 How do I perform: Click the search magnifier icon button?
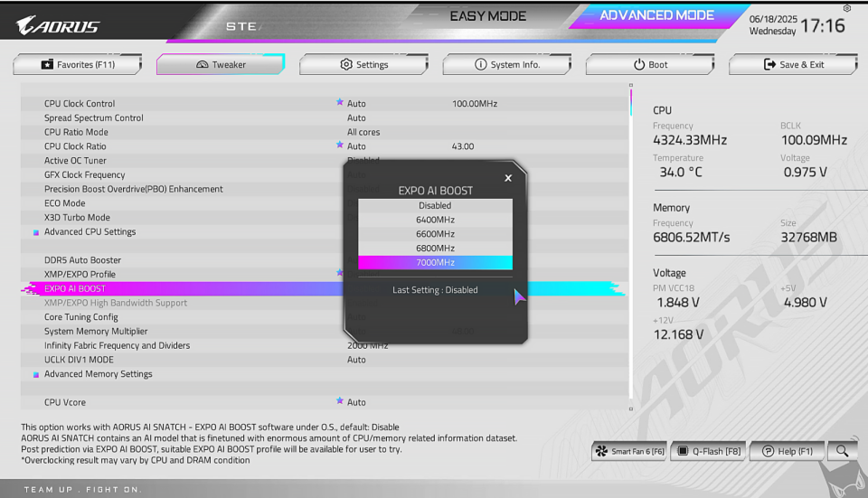[842, 451]
